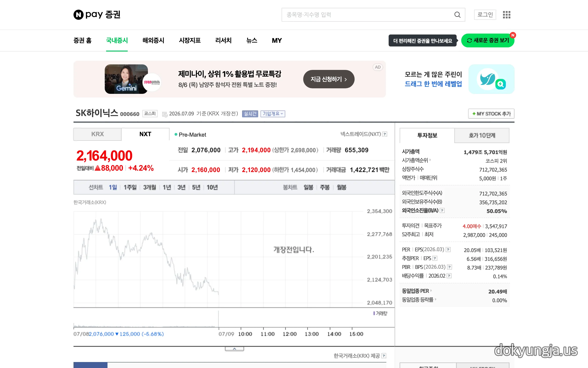Click the 거래량 chart legend

click(380, 313)
